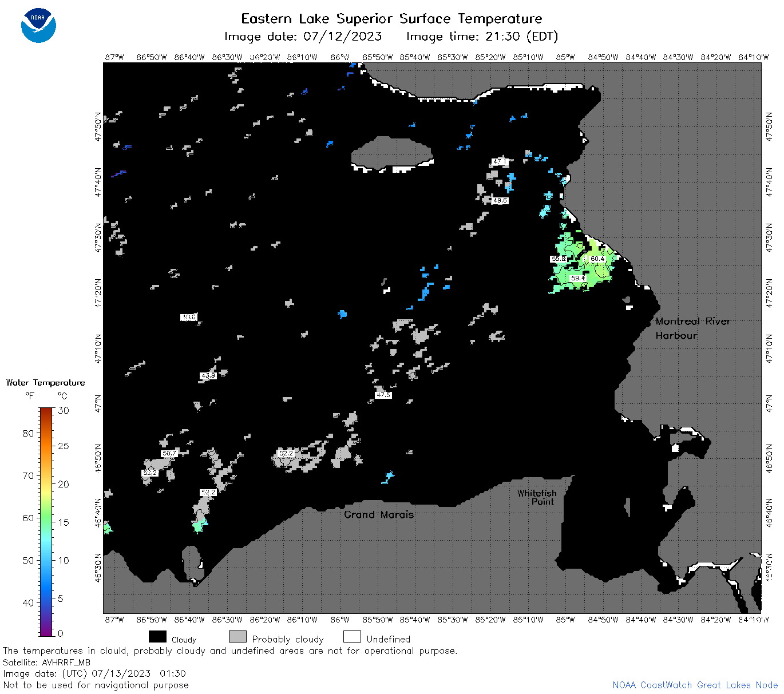Click the 10 Celsius tick label
Viewport: 784px width, 694px height.
64,560
